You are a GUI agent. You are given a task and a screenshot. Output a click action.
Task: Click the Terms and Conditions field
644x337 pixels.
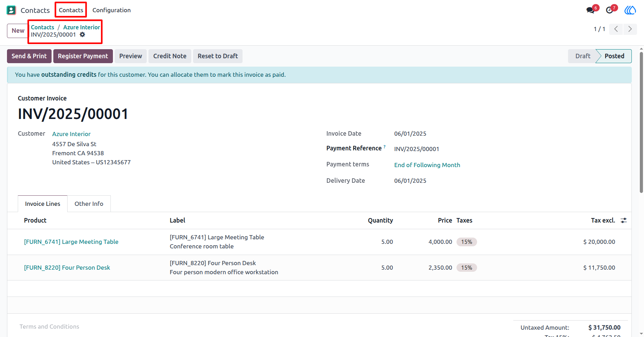pos(49,327)
